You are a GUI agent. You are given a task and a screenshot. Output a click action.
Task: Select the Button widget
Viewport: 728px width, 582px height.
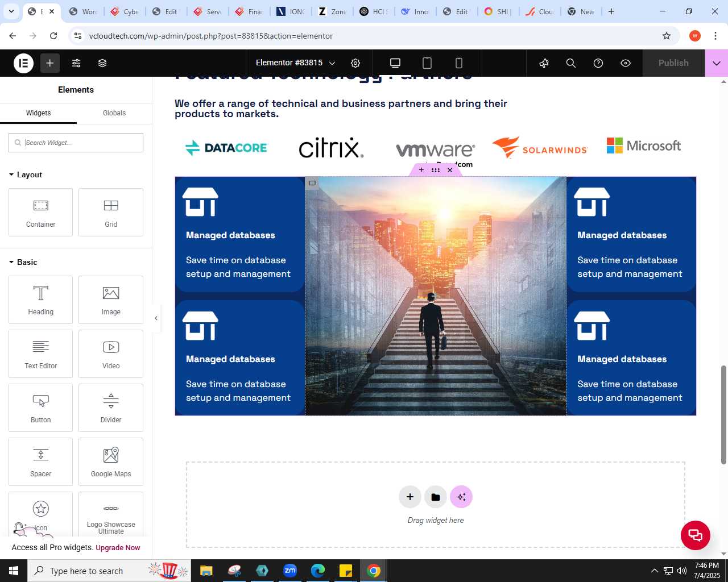[40, 408]
